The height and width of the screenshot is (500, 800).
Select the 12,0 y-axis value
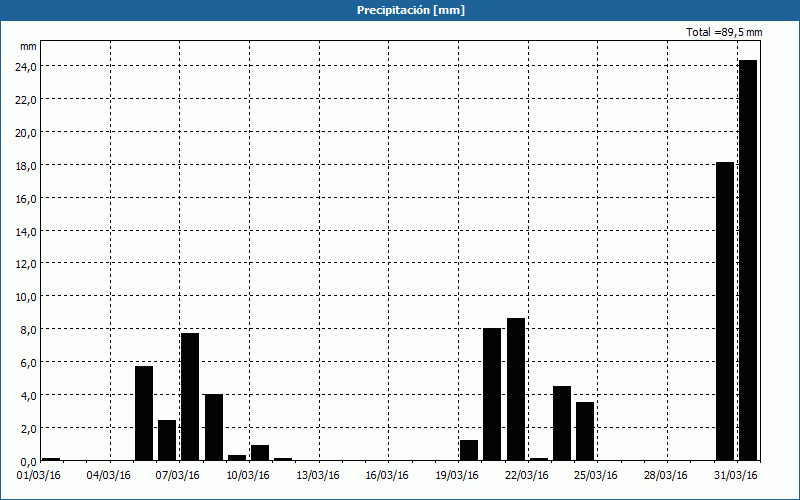[26, 264]
